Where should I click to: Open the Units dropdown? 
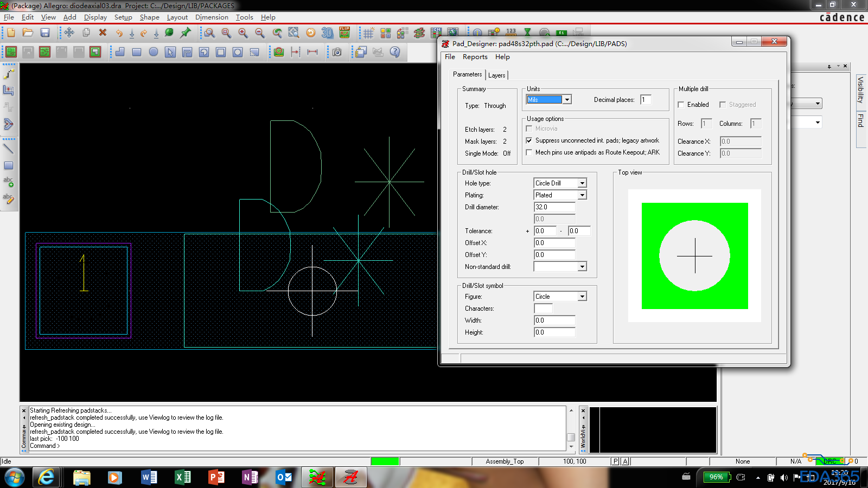point(566,100)
